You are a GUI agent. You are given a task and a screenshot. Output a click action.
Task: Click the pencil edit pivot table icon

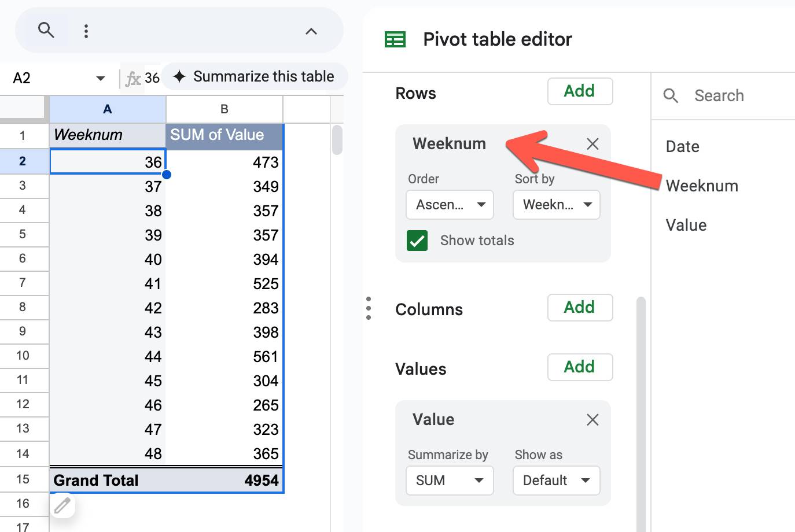tap(62, 506)
